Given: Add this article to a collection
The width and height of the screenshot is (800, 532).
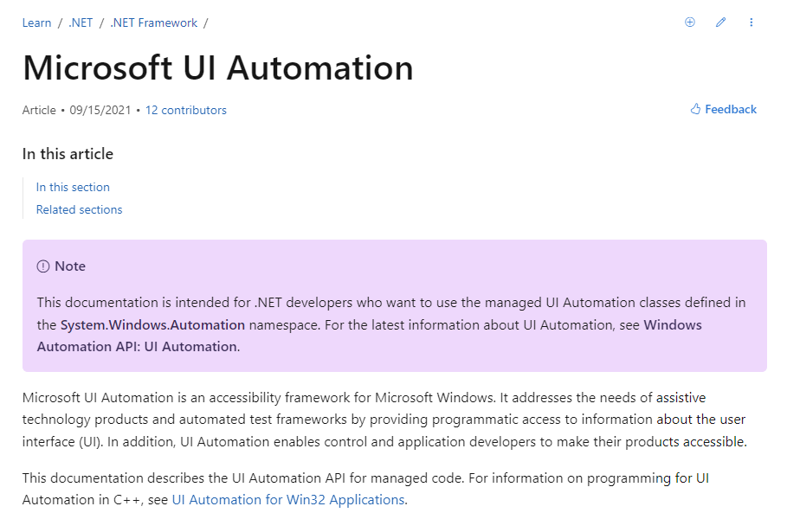Looking at the screenshot, I should [x=689, y=22].
